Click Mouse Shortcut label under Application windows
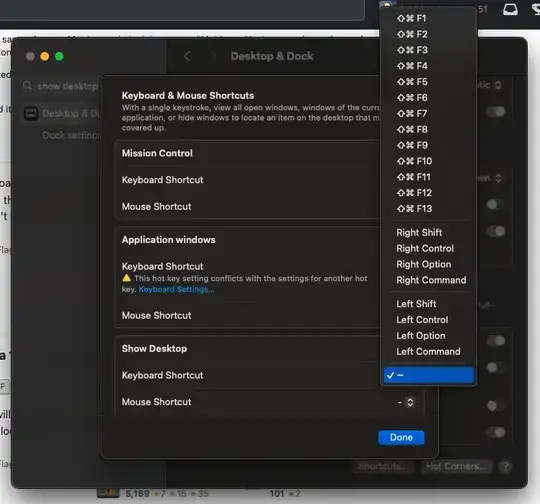The image size is (540, 504). click(156, 316)
